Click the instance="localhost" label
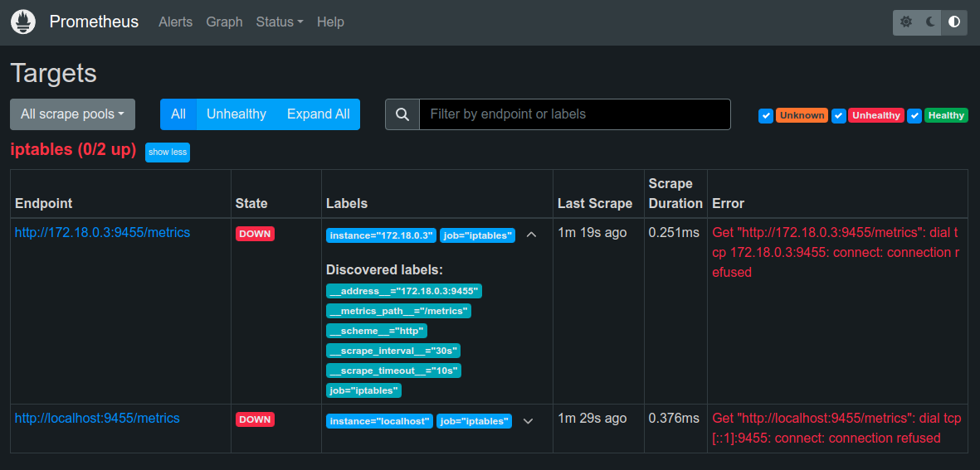Screen dimensions: 980x470 click(379, 421)
